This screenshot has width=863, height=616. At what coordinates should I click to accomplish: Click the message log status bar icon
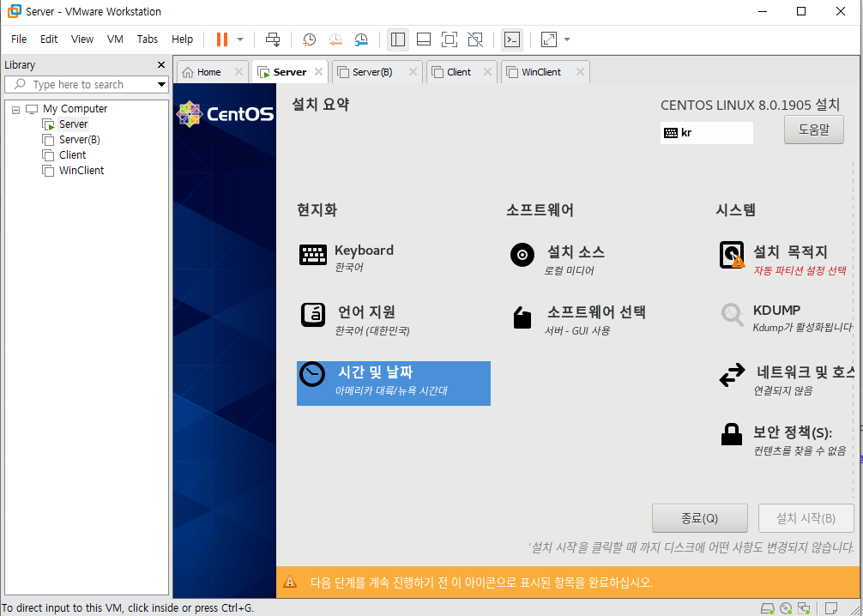(x=831, y=607)
